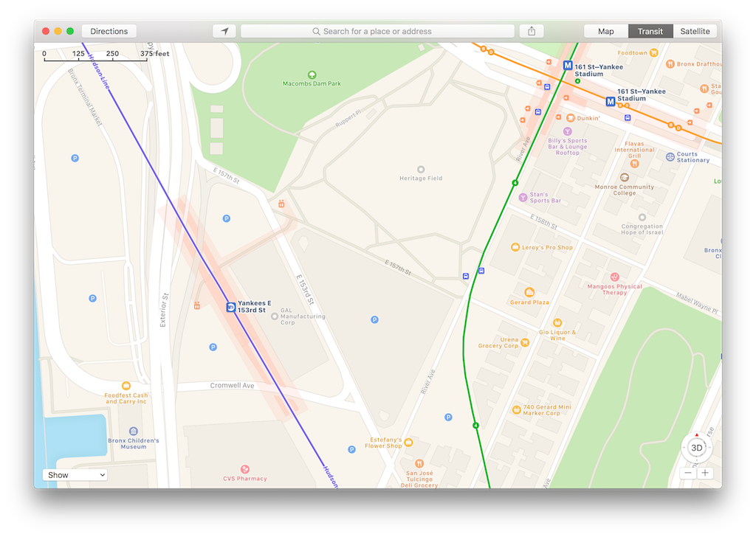Click the E 158th St street label
The width and height of the screenshot is (756, 537).
pyautogui.click(x=544, y=221)
